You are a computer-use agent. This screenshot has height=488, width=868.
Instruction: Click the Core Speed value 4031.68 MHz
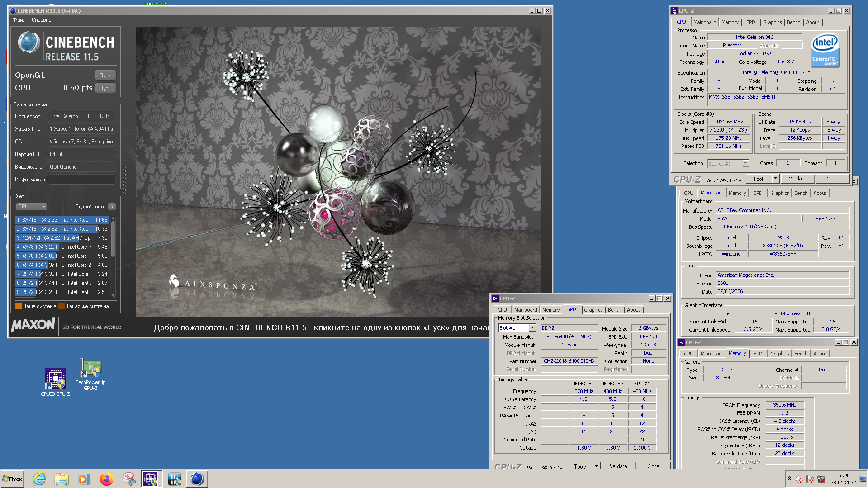[x=729, y=122]
